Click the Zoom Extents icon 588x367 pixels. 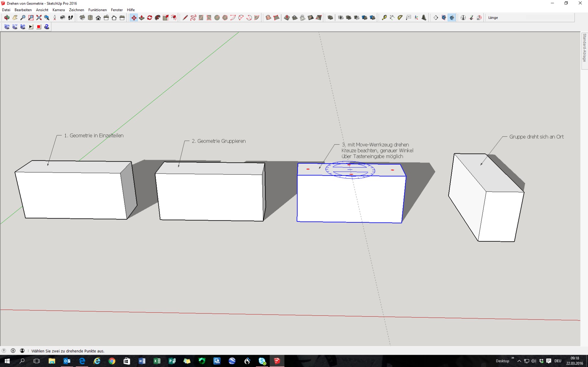coord(39,18)
